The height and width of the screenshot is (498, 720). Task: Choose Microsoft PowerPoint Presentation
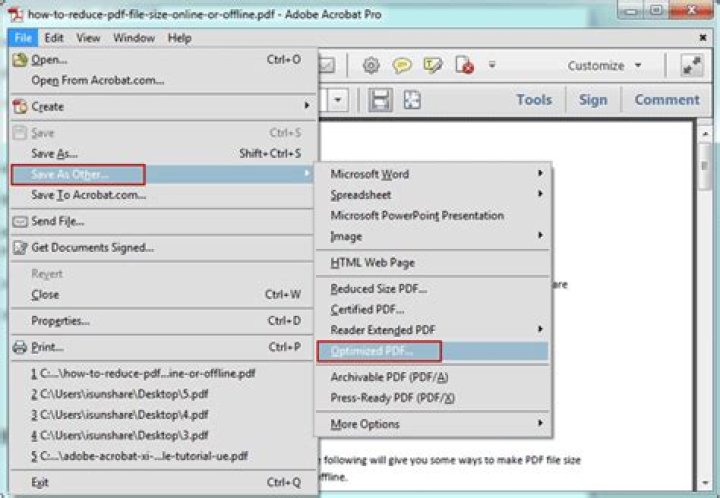click(x=433, y=216)
